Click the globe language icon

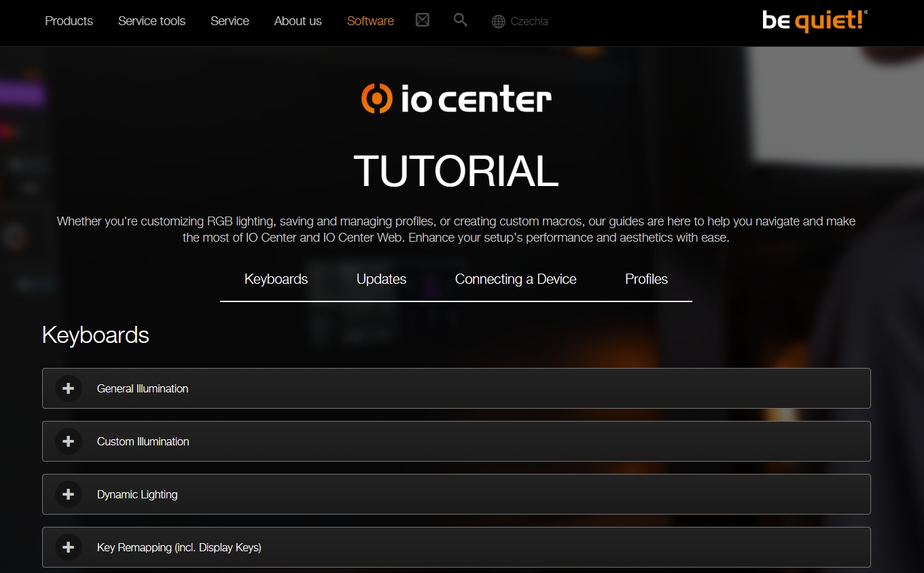click(498, 22)
